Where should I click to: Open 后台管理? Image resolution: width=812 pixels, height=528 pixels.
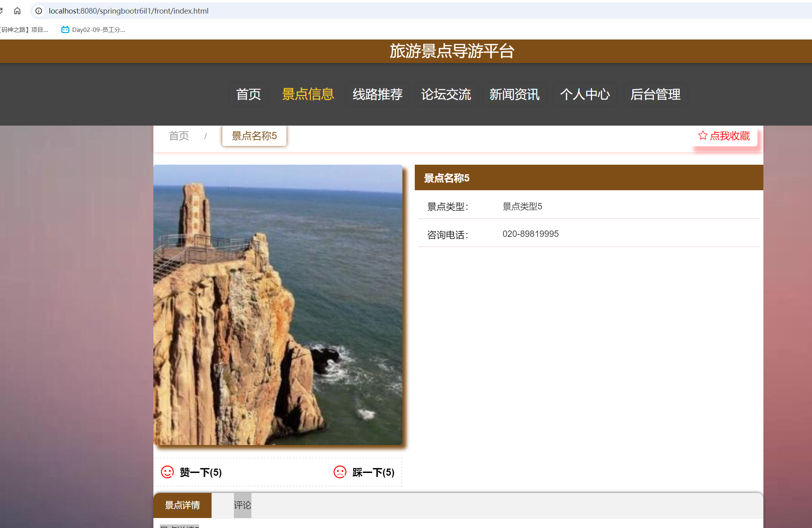pyautogui.click(x=655, y=94)
